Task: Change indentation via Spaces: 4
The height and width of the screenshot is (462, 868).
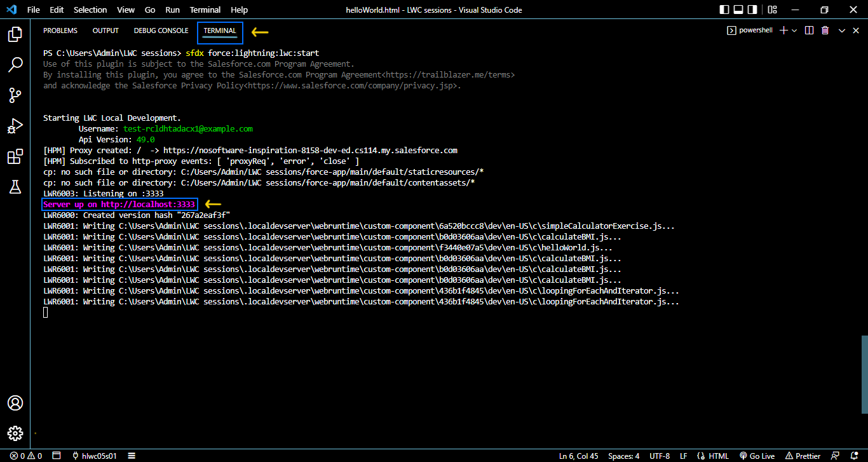Action: [624, 456]
